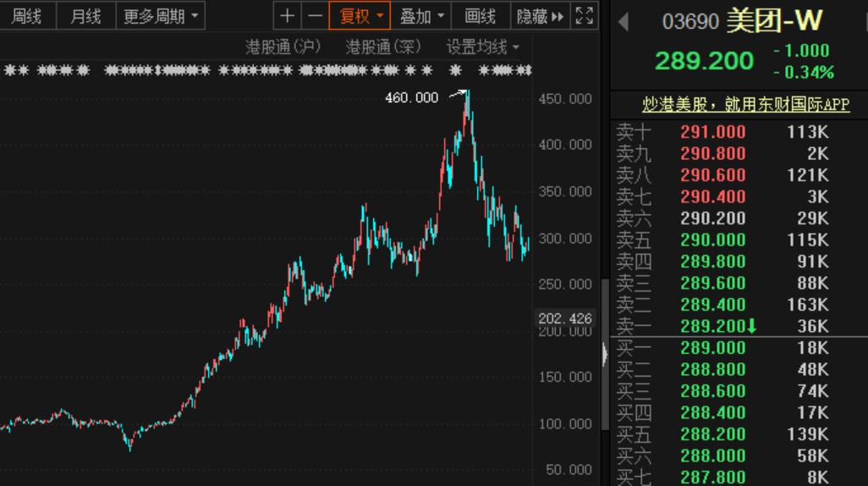Toggle fullscreen chart view icon
Image resolution: width=868 pixels, height=486 pixels.
(x=584, y=15)
